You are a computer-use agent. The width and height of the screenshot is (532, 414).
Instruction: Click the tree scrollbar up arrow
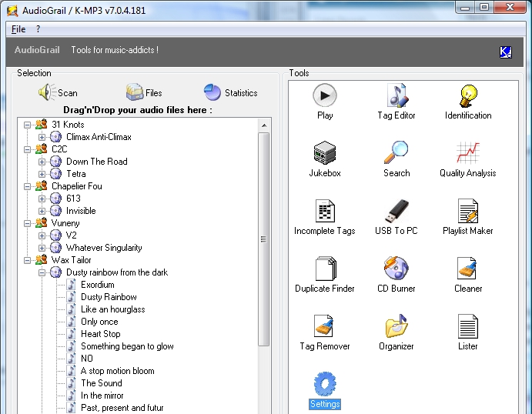[263, 125]
